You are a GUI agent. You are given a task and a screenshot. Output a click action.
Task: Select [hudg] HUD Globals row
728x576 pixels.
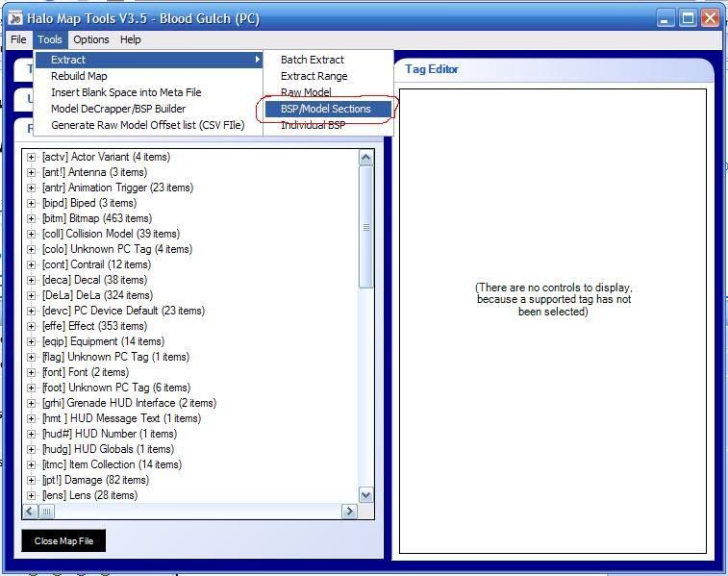(108, 449)
